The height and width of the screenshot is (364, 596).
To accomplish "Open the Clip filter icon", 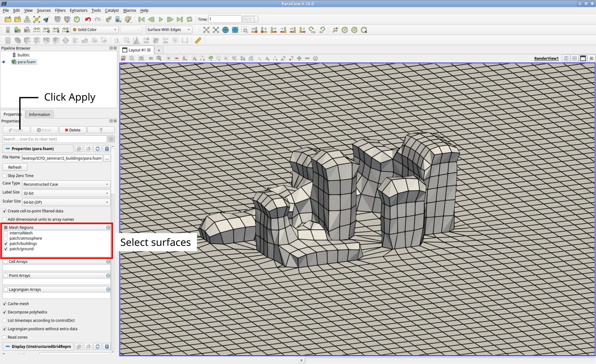I will [x=27, y=40].
